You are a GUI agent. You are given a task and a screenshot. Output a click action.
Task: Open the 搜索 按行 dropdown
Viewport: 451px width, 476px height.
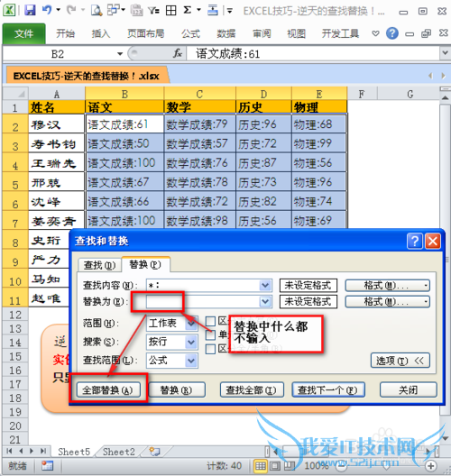point(191,343)
